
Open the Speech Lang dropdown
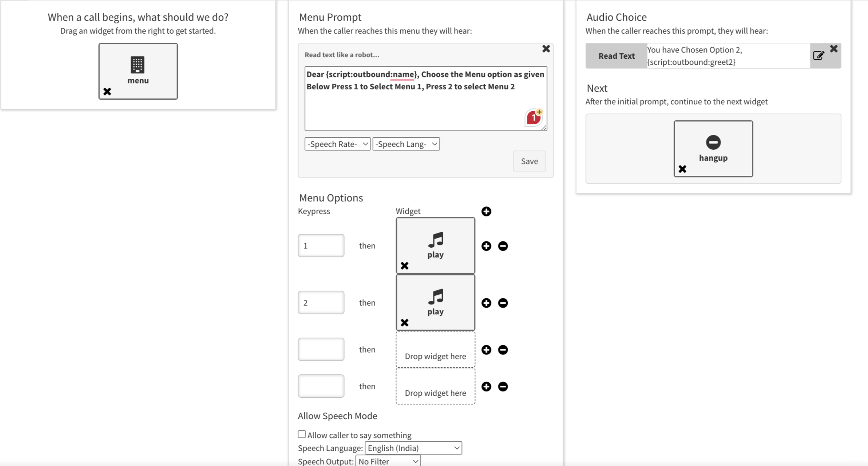[x=405, y=144]
